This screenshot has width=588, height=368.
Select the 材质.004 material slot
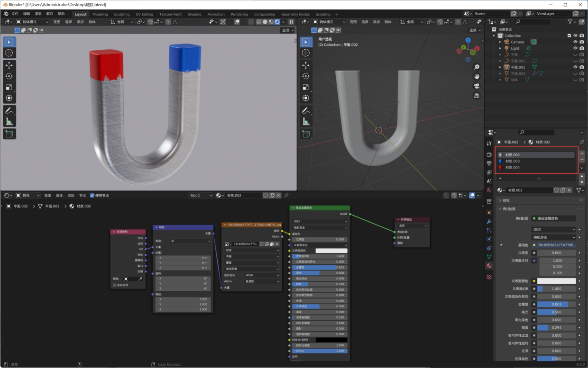536,167
